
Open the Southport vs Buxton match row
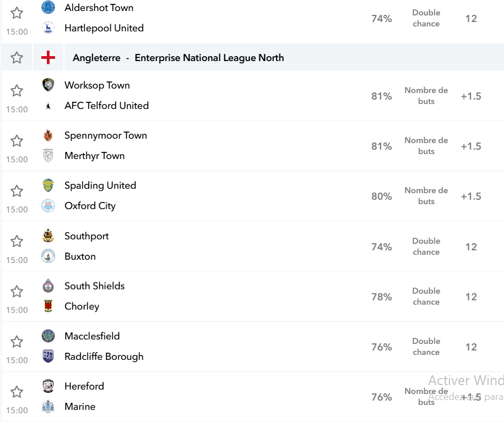(253, 246)
